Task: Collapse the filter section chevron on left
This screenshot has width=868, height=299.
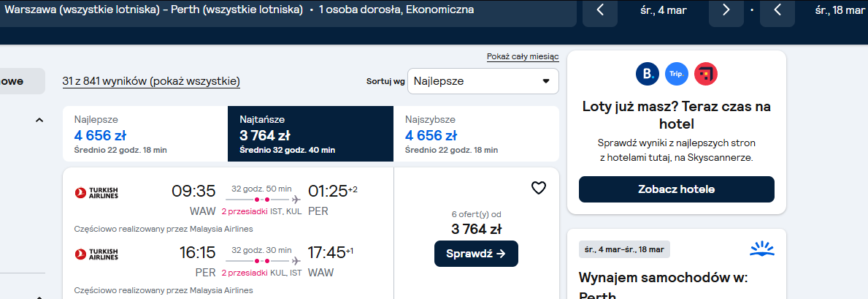Action: [39, 120]
